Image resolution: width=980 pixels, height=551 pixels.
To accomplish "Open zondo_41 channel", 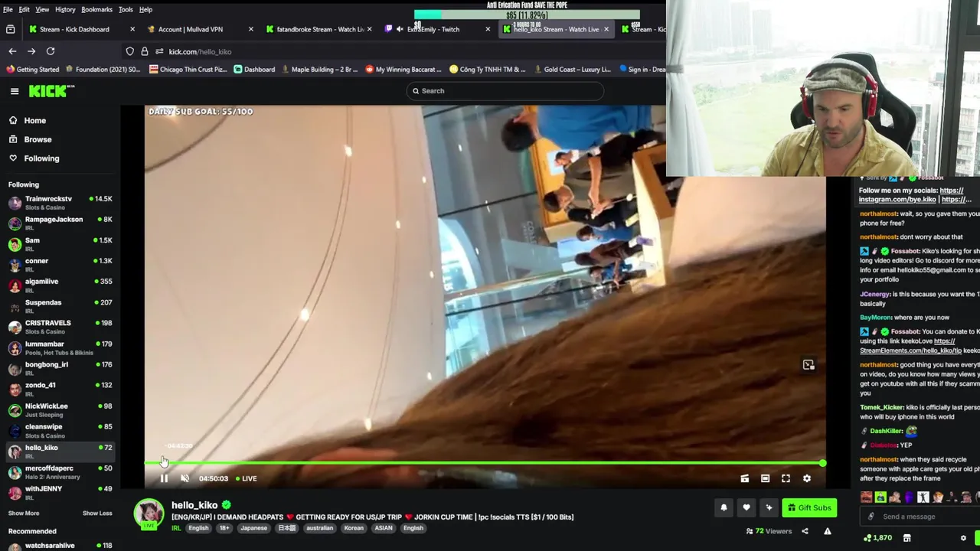I will point(60,389).
